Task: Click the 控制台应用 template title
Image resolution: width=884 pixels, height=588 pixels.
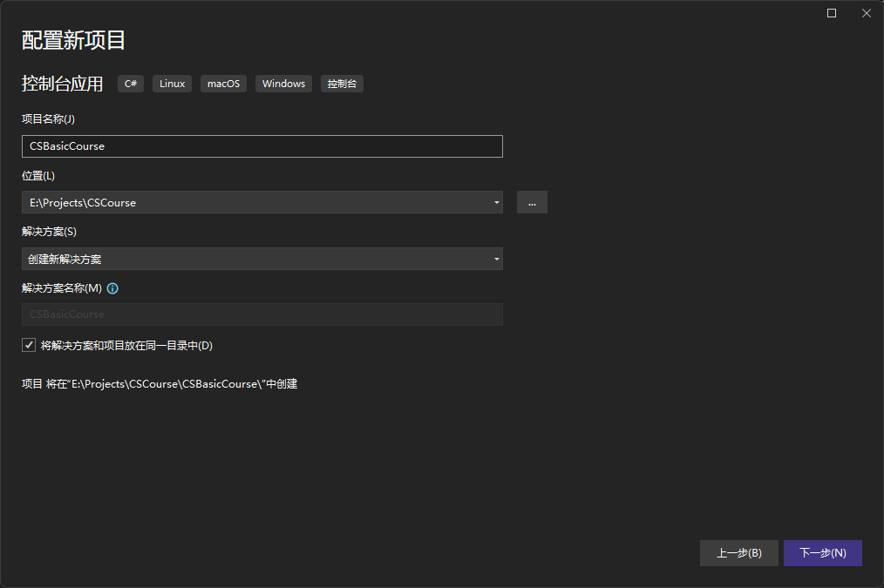Action: click(62, 84)
